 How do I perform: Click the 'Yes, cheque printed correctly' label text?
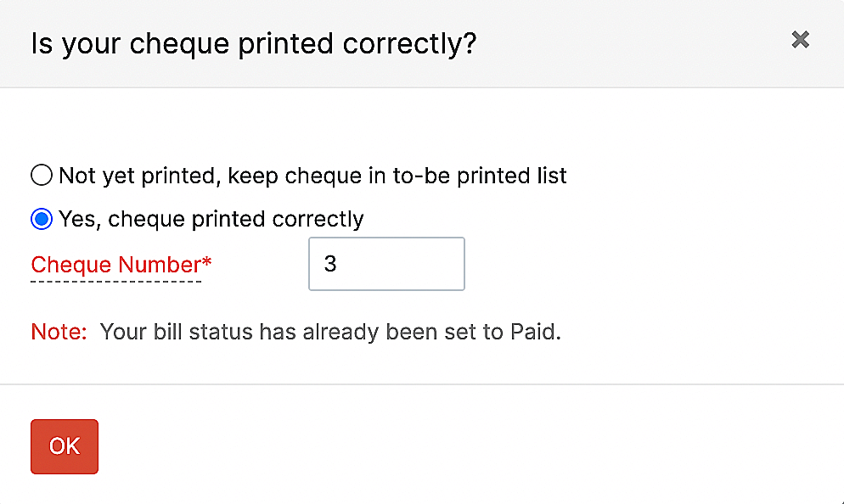pyautogui.click(x=211, y=219)
